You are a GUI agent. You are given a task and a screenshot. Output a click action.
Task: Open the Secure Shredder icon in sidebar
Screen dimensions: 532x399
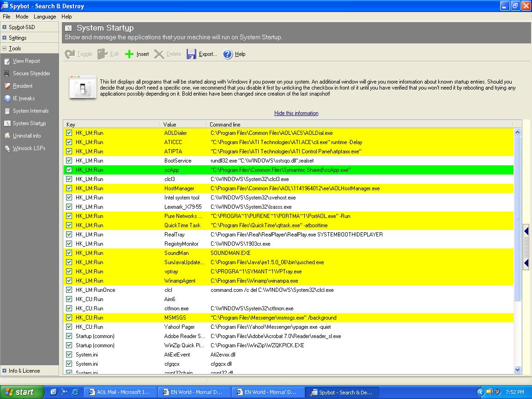(7, 73)
